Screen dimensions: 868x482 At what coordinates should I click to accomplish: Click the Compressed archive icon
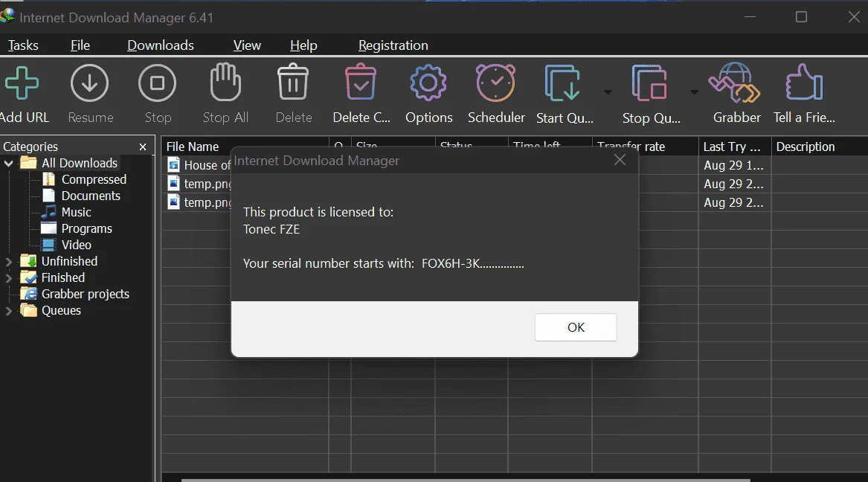[x=48, y=179]
